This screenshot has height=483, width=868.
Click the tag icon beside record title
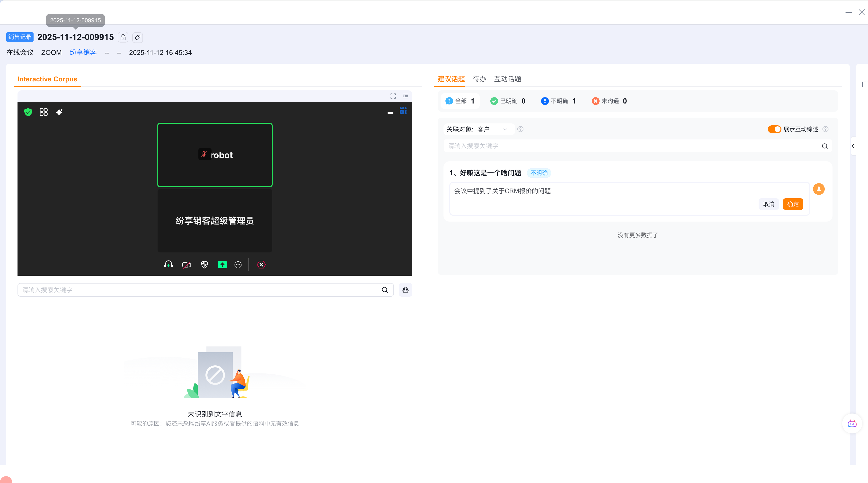point(137,37)
